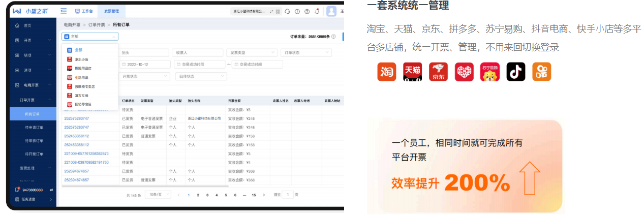
Task: Click the home icon for 首页
Action: [17, 25]
